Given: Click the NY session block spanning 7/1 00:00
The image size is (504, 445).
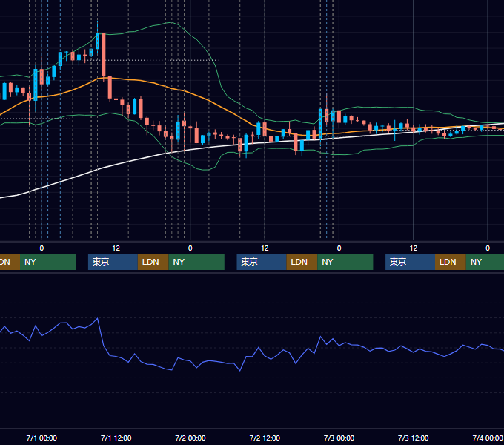Looking at the screenshot, I should click(47, 262).
